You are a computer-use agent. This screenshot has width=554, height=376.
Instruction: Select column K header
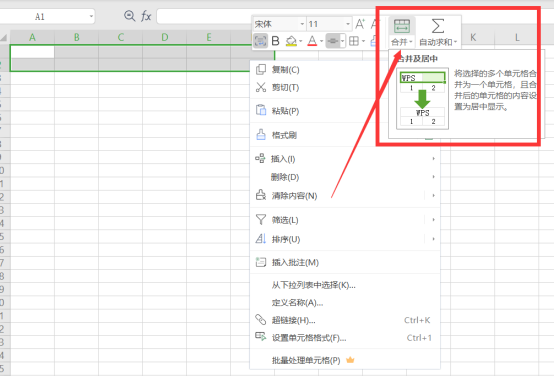[473, 37]
